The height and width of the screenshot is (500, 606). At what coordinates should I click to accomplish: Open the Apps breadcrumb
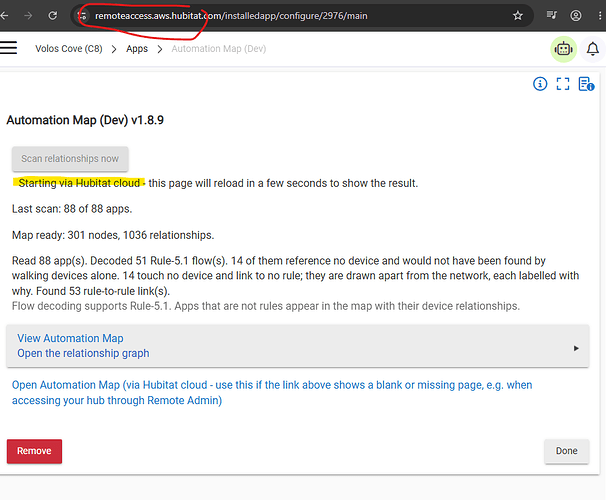click(137, 49)
